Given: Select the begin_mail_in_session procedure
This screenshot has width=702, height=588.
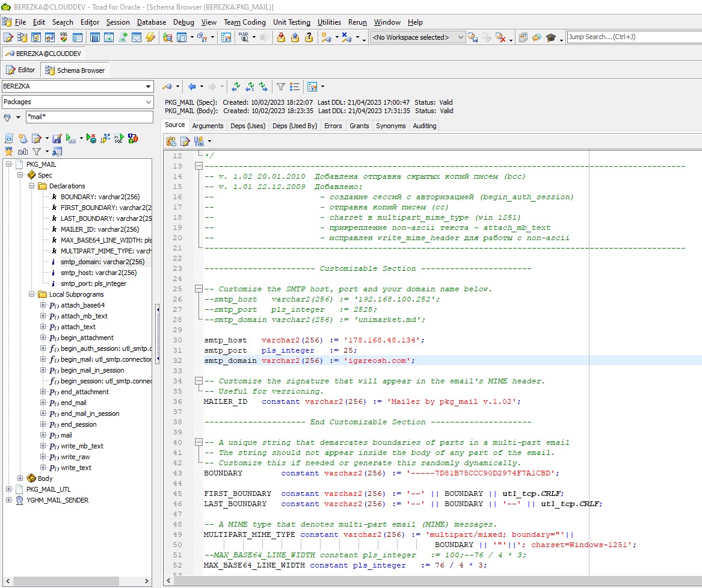Looking at the screenshot, I should tap(92, 370).
